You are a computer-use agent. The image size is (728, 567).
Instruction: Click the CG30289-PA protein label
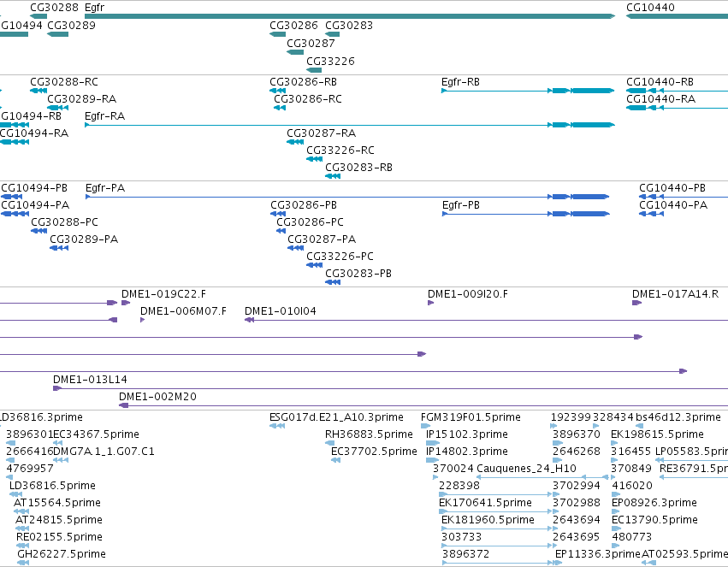(84, 239)
